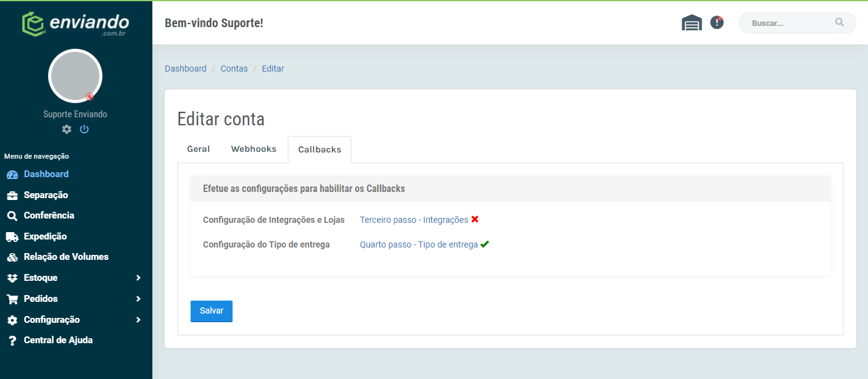Open the warehouse icon in the header
The image size is (868, 379).
692,23
